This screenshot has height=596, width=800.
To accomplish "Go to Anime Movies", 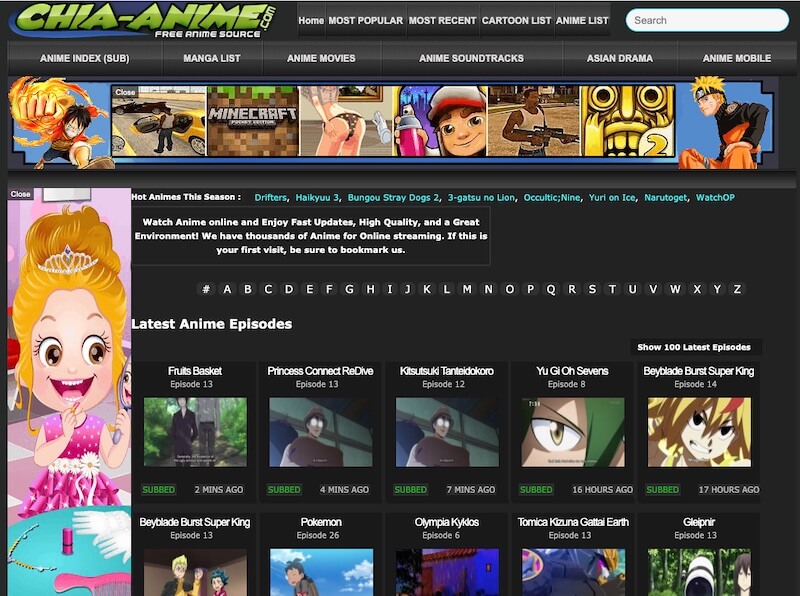I will pos(321,58).
